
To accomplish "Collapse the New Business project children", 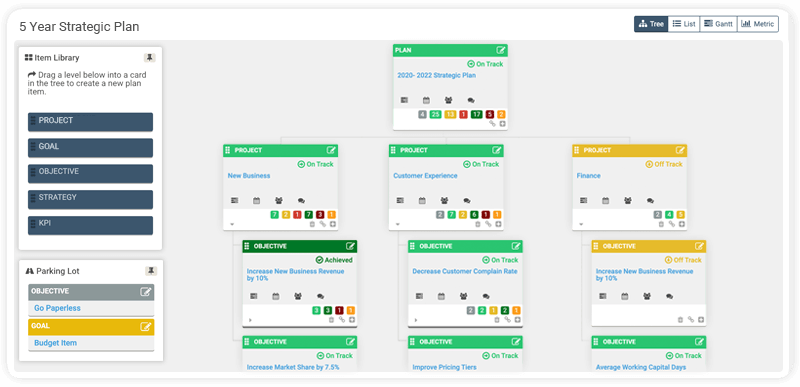I will click(x=232, y=224).
